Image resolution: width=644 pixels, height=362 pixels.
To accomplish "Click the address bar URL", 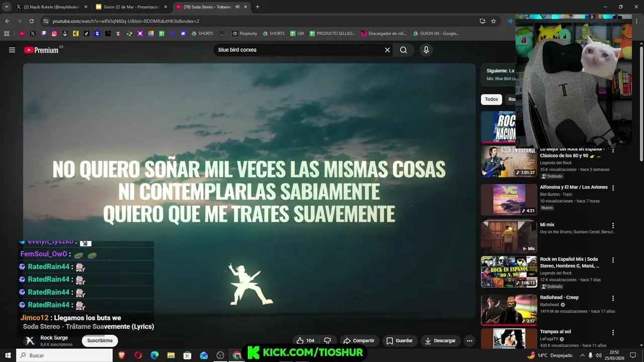I will [x=126, y=21].
